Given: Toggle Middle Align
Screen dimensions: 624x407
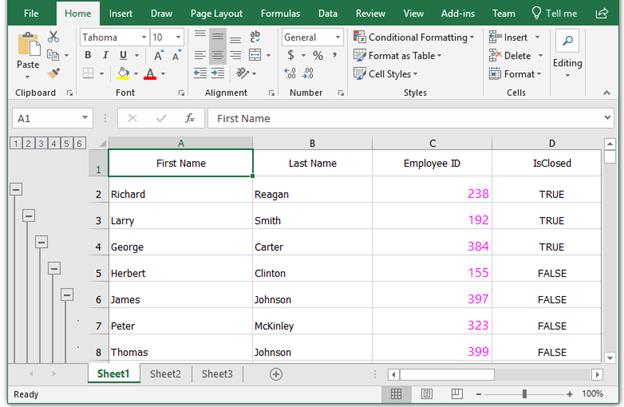Looking at the screenshot, I should [218, 37].
